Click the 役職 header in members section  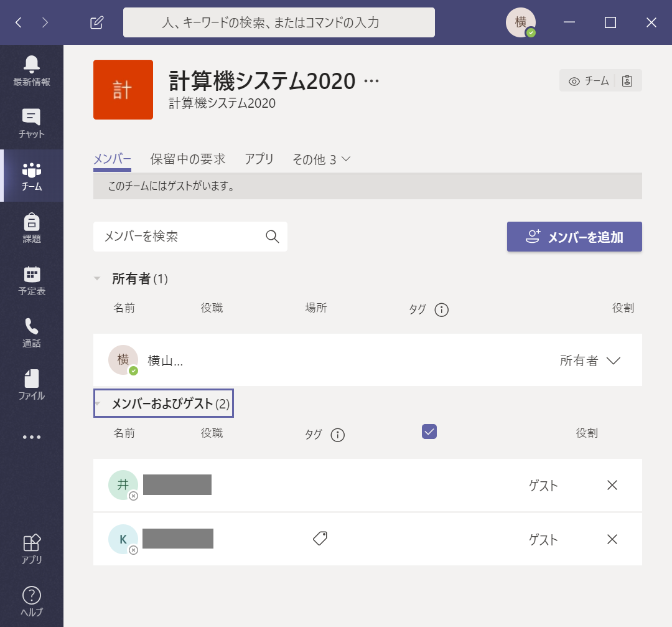coord(212,433)
